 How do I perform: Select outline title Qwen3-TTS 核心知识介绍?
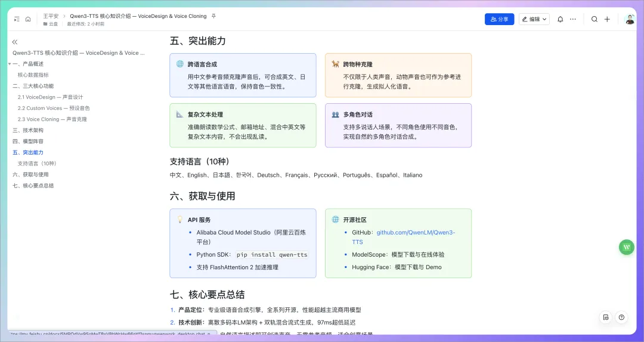point(79,53)
